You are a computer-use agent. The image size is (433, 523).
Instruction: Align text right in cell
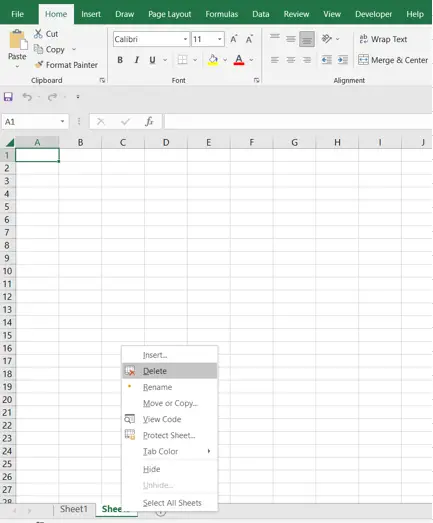click(x=307, y=60)
